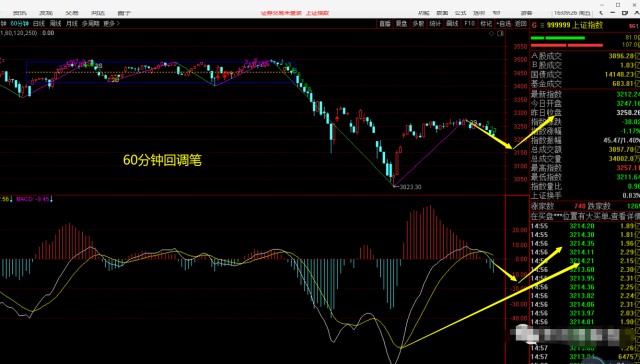The width and height of the screenshot is (640, 364).
Task: Click the 返回 back button
Action: 520,24
